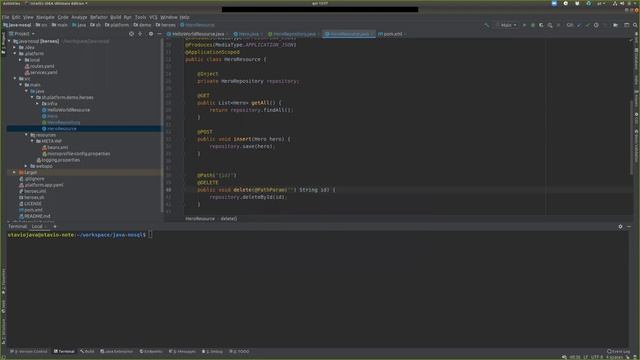Image resolution: width=640 pixels, height=360 pixels.
Task: Expand the target folder
Action: point(15,172)
